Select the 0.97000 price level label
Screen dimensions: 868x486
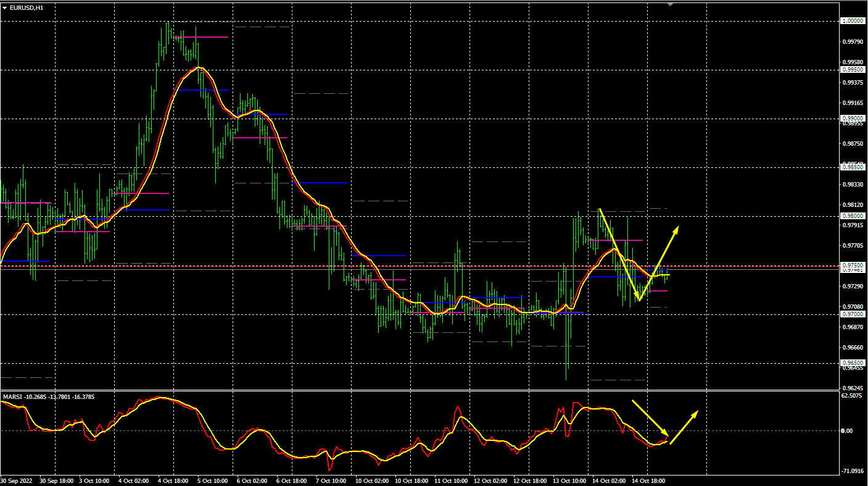(852, 314)
